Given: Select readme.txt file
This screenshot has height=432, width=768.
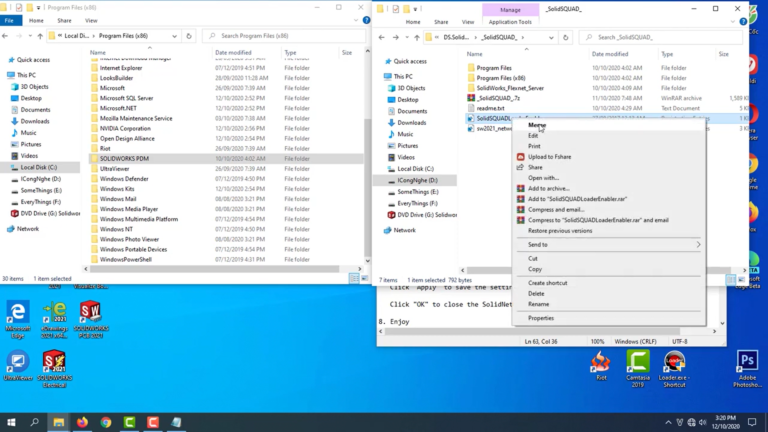Looking at the screenshot, I should click(490, 108).
